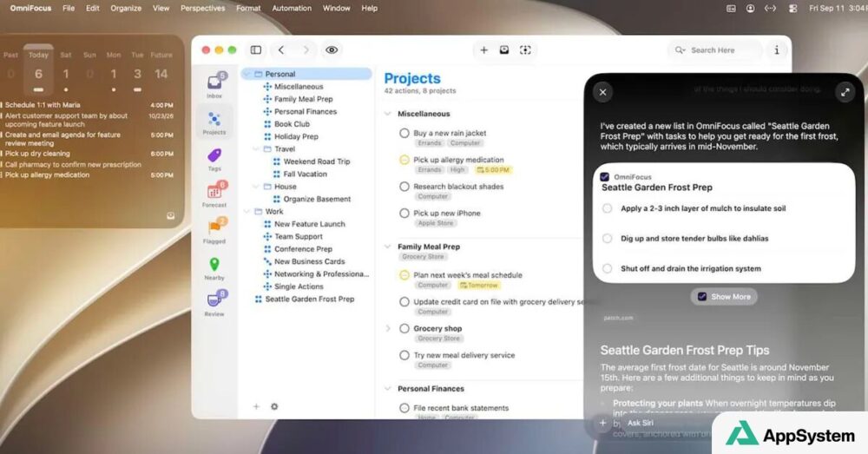
Task: Mark 'Research blackout shades' complete
Action: (x=404, y=187)
